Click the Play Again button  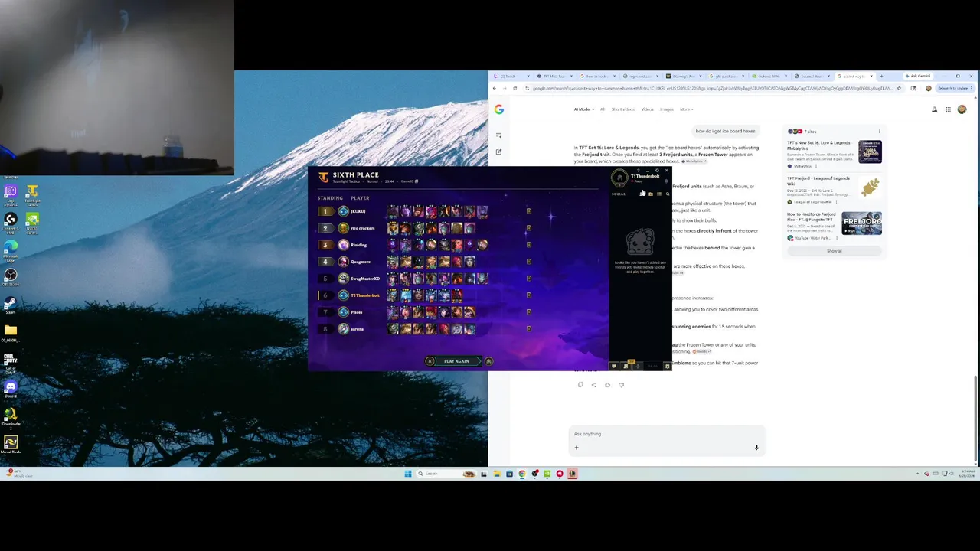[456, 361]
